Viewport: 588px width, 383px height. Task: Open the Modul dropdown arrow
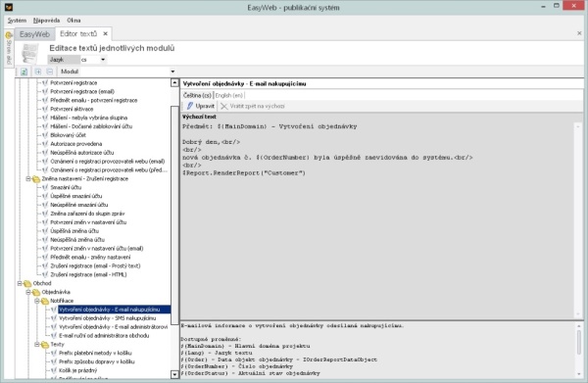coord(172,72)
